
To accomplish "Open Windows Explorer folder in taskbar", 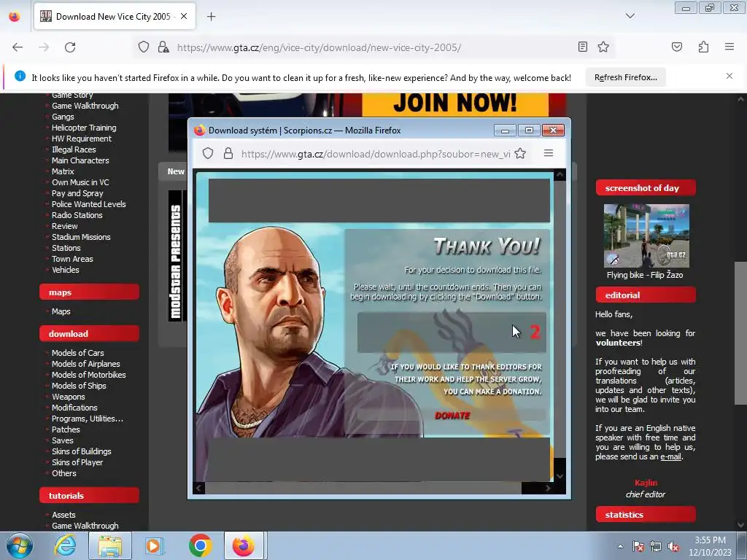I will (x=109, y=545).
